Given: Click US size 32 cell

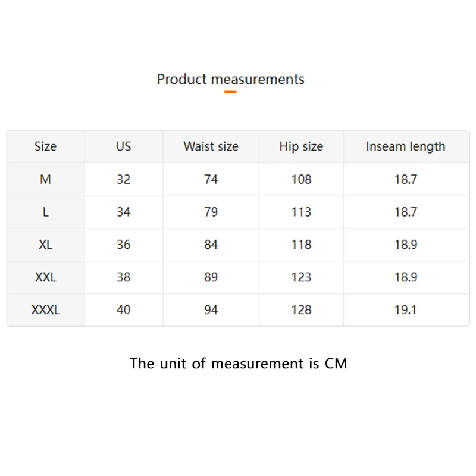Looking at the screenshot, I should tap(123, 179).
